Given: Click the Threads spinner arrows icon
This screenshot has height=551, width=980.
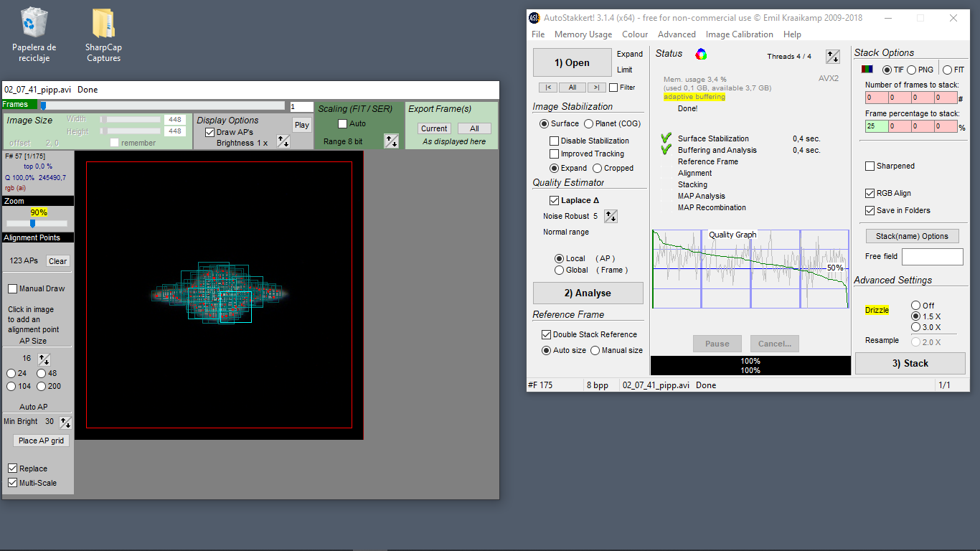Looking at the screenshot, I should (832, 57).
